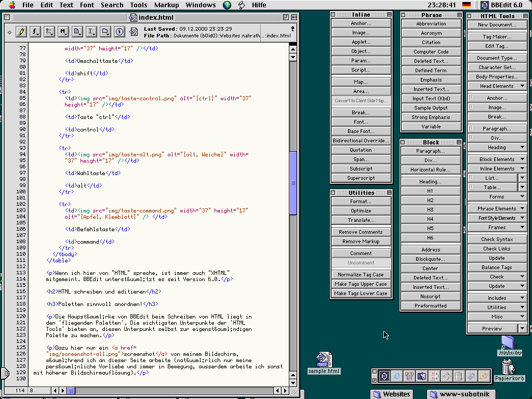Open the marker (M) popup in toolbar
The width and height of the screenshot is (532, 399).
pyautogui.click(x=63, y=32)
